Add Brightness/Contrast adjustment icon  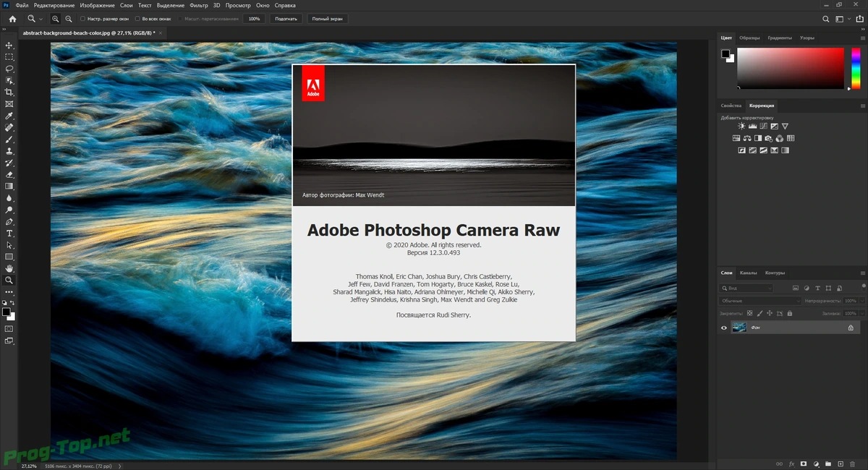pos(741,127)
